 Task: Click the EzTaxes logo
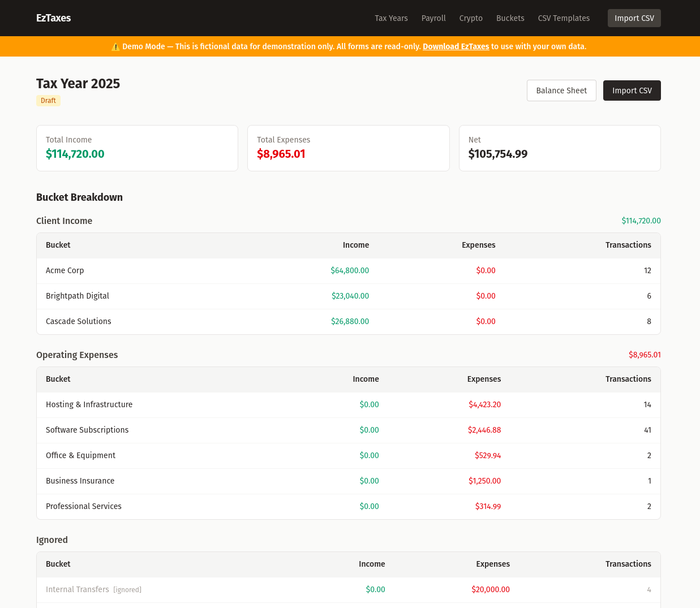(53, 18)
